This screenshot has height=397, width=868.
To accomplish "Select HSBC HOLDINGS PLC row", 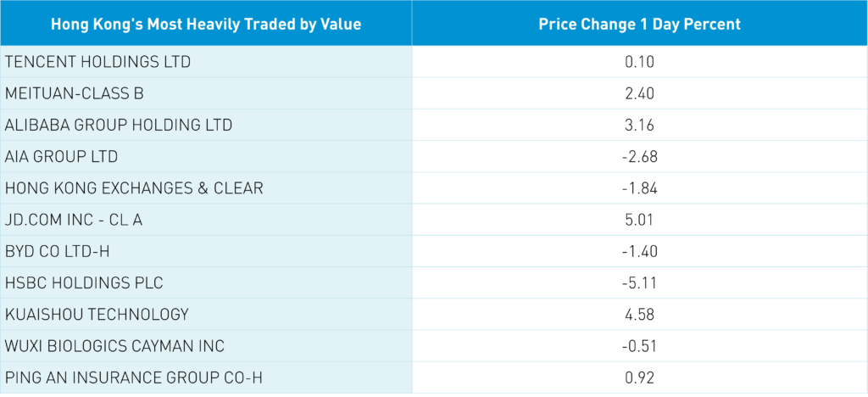I will click(84, 282).
